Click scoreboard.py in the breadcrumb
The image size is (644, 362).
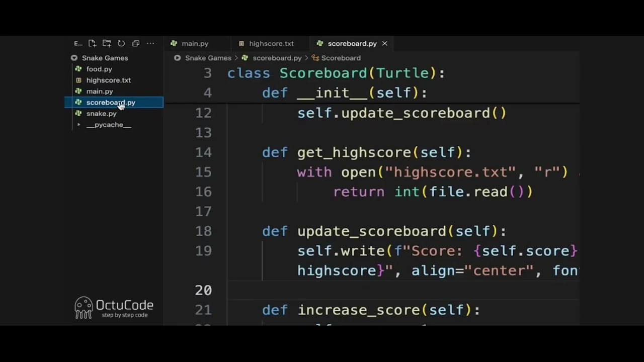tap(277, 58)
